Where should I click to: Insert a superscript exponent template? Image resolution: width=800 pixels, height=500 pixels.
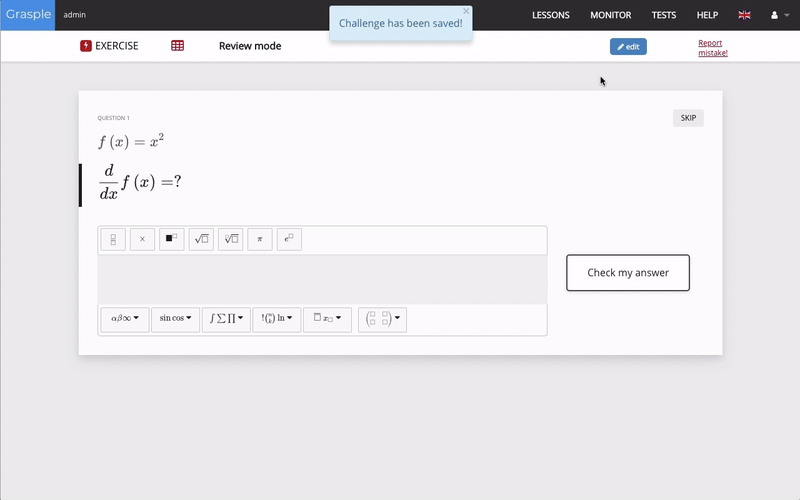click(171, 239)
